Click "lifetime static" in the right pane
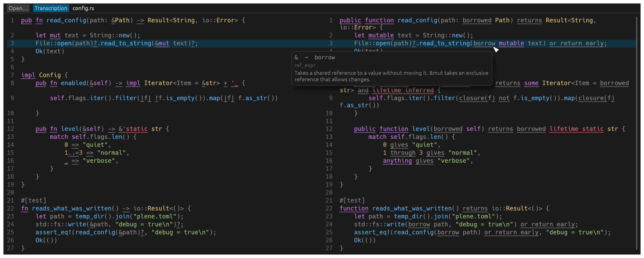Screen dimensions: 644x258 pyautogui.click(x=576, y=129)
